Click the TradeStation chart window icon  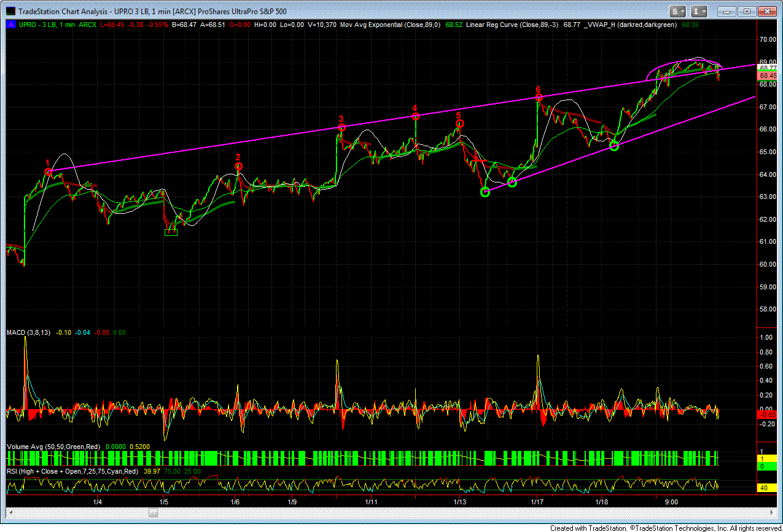click(10, 11)
